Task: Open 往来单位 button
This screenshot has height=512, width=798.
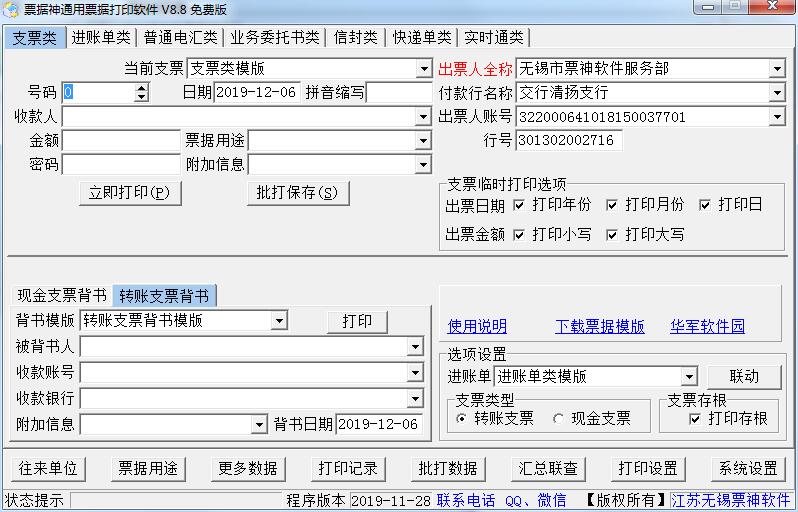Action: (x=48, y=469)
